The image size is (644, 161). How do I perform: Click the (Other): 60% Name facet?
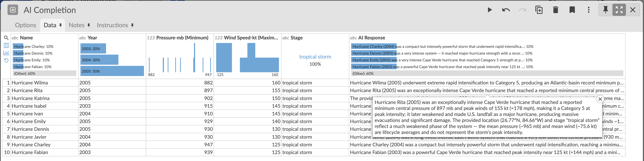(x=45, y=73)
